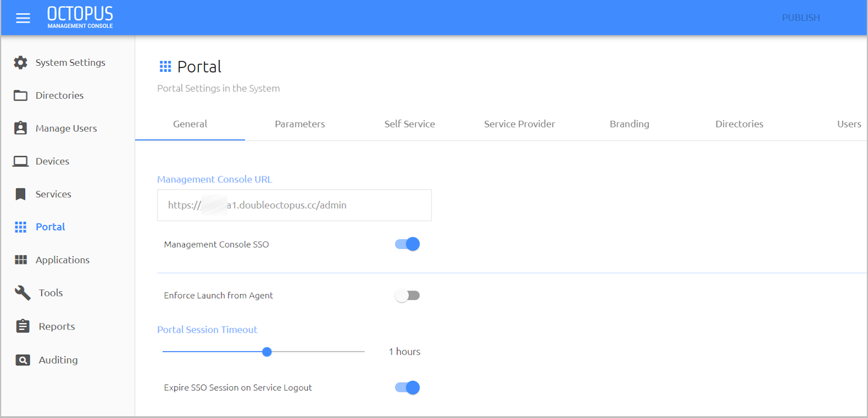Select the Branding tab
Viewport: 868px width, 418px height.
tap(629, 124)
